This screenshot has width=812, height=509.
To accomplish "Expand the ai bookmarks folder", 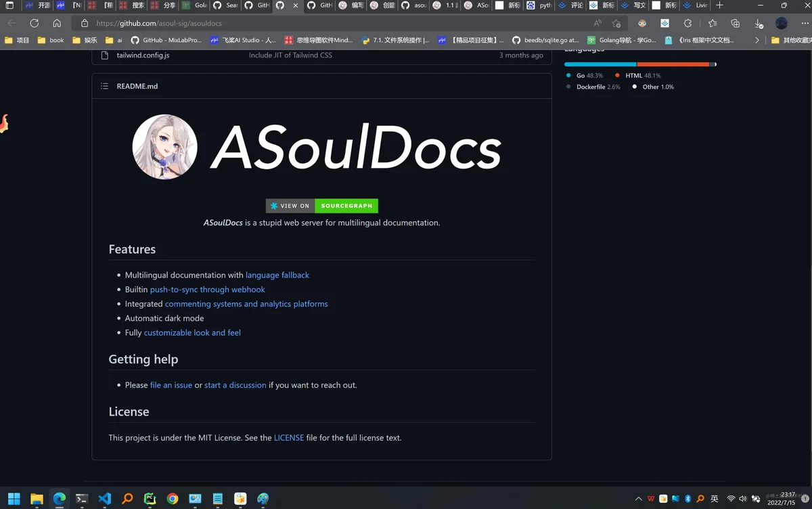I will click(114, 40).
